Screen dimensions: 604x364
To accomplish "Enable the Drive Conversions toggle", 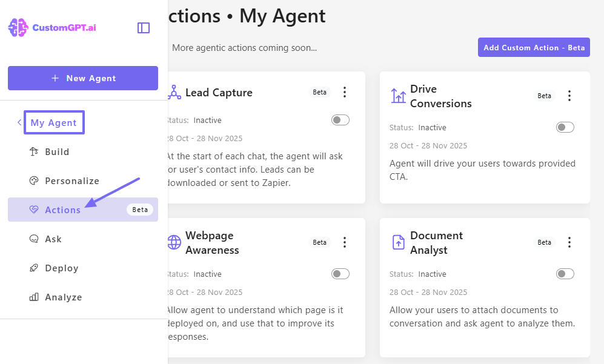I will [565, 127].
